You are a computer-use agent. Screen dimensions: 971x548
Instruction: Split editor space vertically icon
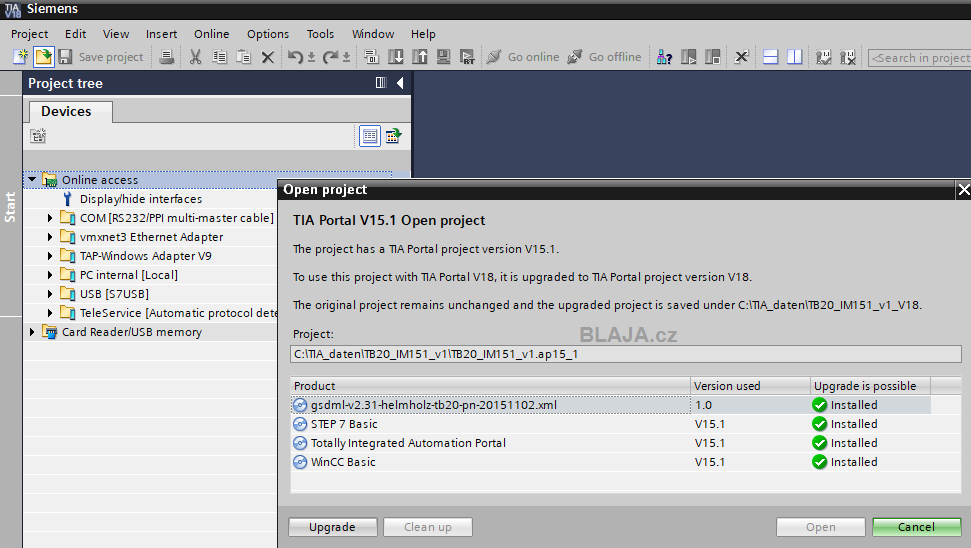tap(795, 57)
